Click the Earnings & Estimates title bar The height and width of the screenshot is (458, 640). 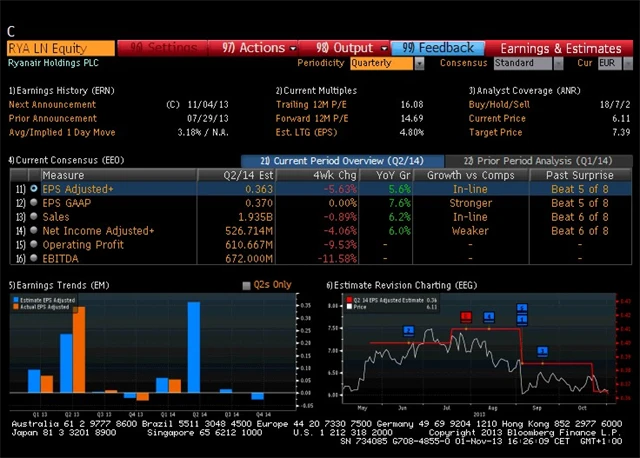tap(560, 49)
